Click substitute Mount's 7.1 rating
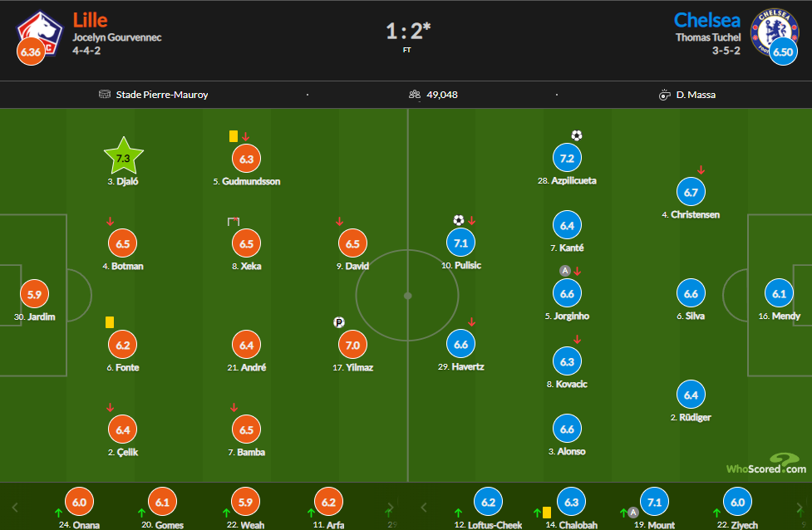 (654, 502)
